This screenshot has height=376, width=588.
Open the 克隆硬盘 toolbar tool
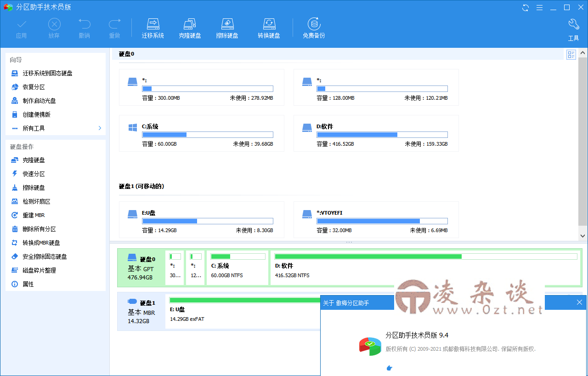[190, 28]
